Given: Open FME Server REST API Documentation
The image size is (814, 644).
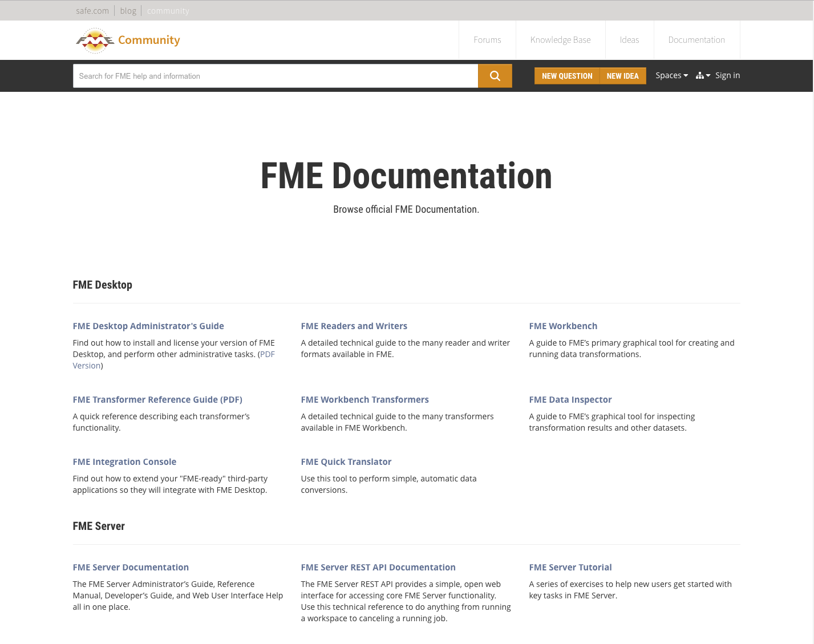Looking at the screenshot, I should coord(378,567).
